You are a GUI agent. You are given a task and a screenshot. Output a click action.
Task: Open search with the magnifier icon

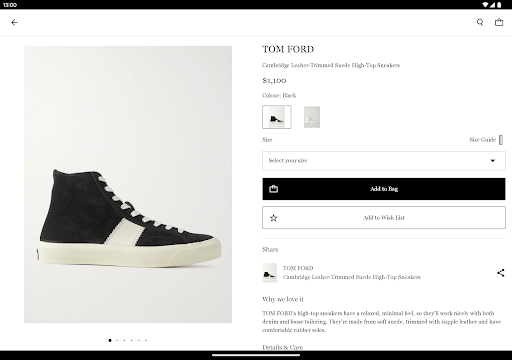(480, 22)
